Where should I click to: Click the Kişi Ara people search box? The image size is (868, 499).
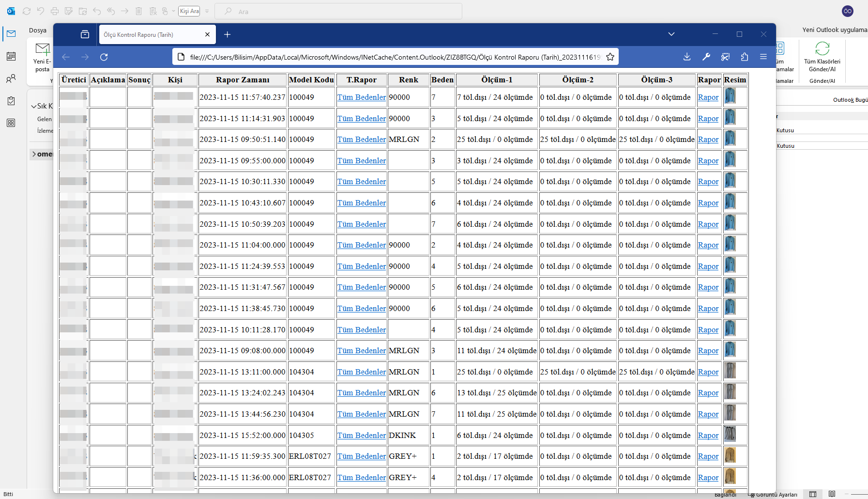[189, 11]
